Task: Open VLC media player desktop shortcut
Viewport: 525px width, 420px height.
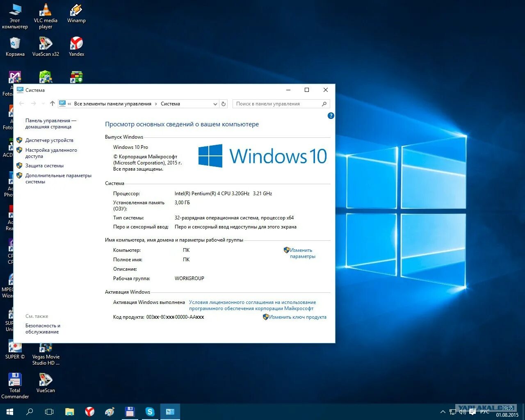Action: [46, 16]
